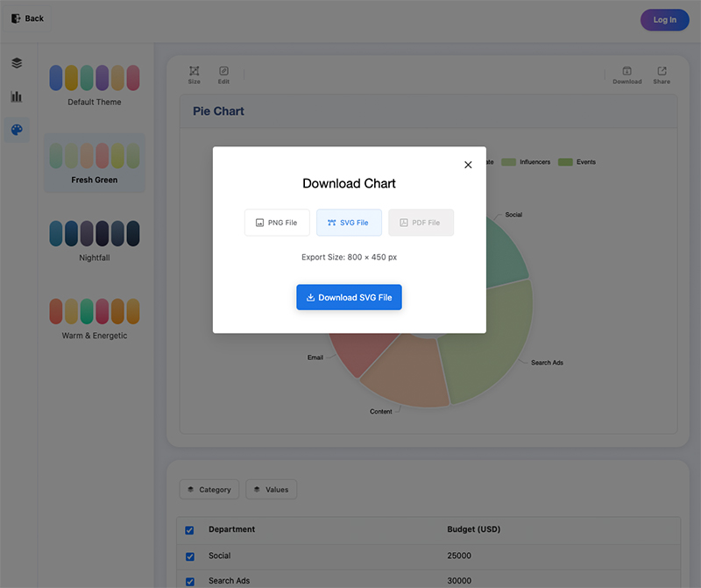This screenshot has width=701, height=588.
Task: Select SVG File format option
Action: 349,223
